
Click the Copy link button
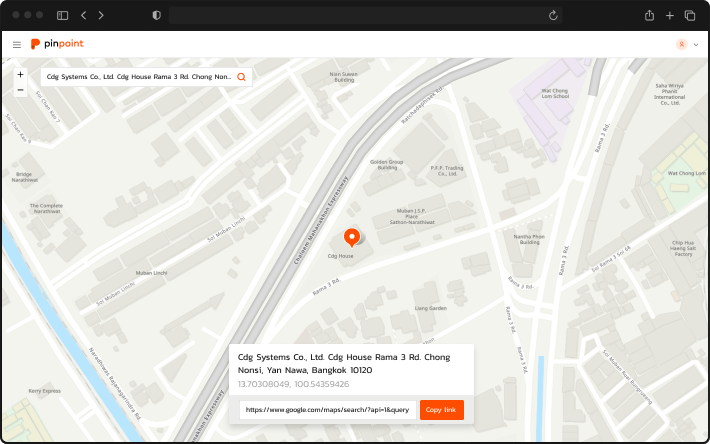[441, 410]
